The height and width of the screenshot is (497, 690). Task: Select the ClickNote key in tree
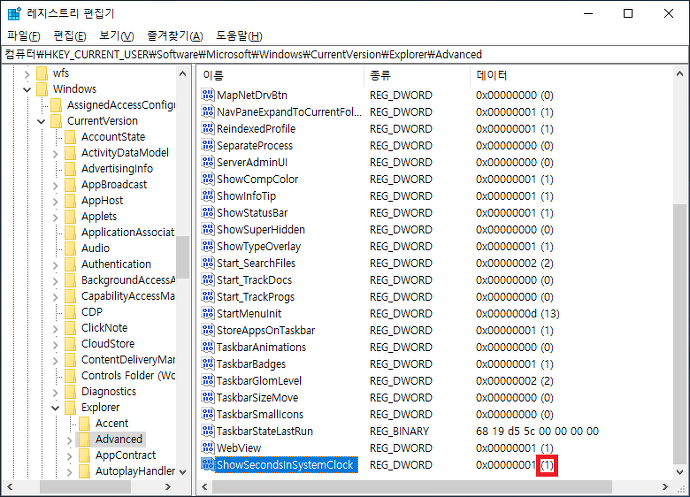pyautogui.click(x=104, y=328)
